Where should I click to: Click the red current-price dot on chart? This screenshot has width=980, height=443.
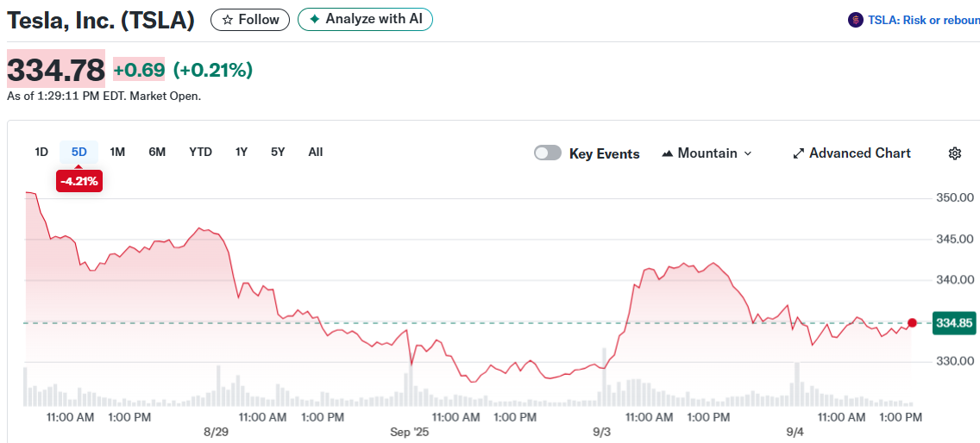(912, 323)
